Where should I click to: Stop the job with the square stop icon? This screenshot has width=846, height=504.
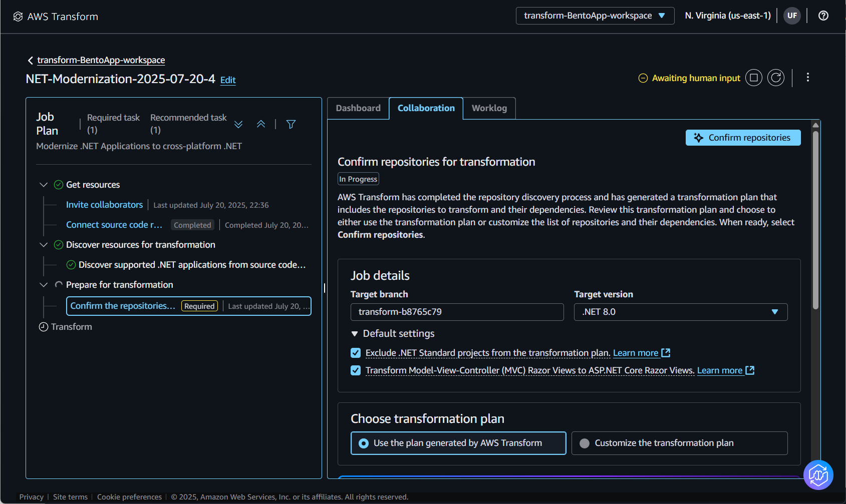pyautogui.click(x=754, y=78)
